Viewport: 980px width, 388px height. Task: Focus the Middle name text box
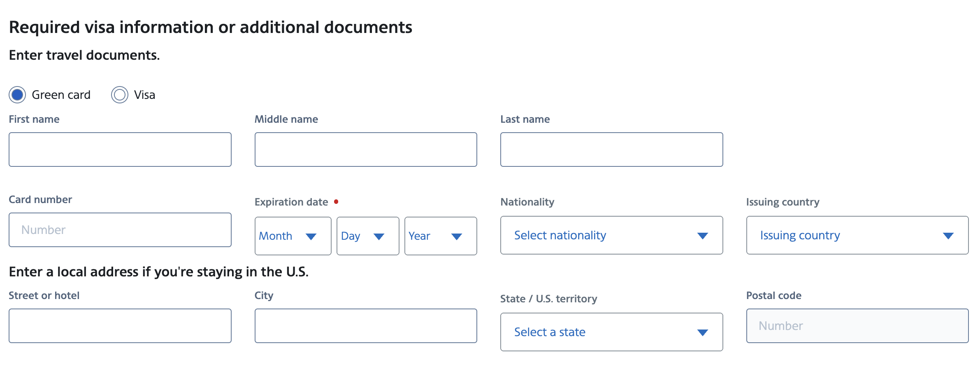click(x=366, y=150)
